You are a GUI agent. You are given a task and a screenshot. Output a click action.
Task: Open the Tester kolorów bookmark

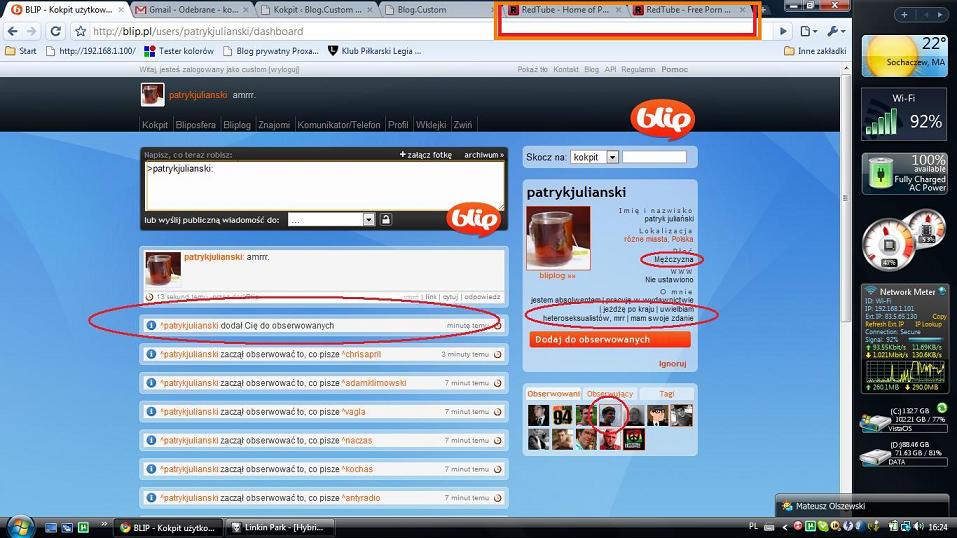pyautogui.click(x=179, y=51)
